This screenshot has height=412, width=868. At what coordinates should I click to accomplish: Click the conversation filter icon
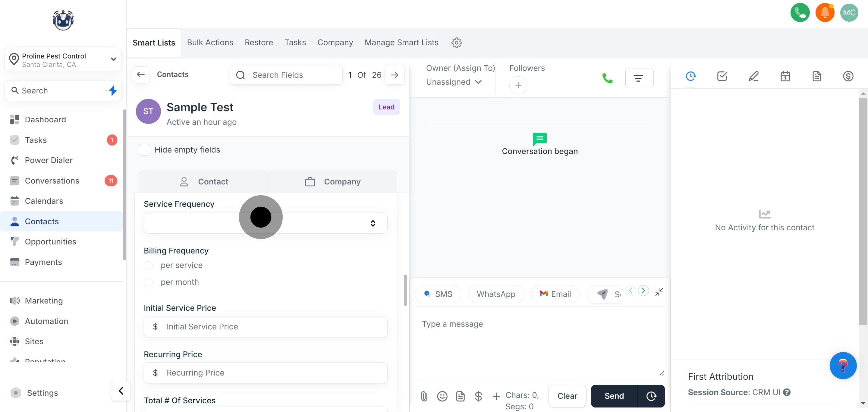pos(639,78)
